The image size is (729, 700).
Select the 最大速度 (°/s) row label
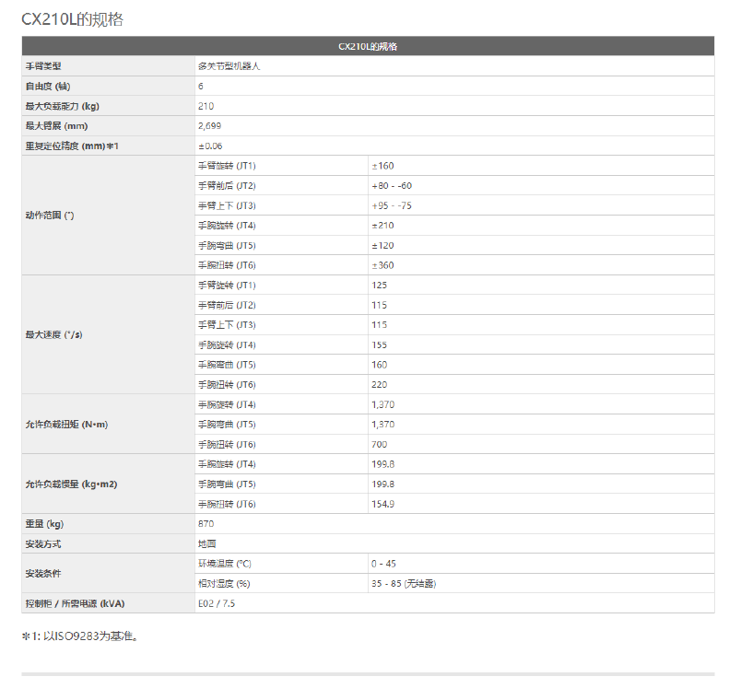tap(53, 334)
